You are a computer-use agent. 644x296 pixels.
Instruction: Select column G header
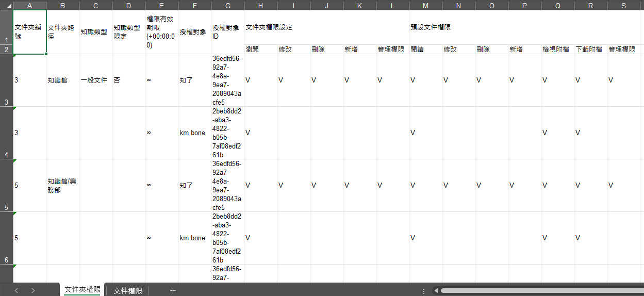click(227, 5)
